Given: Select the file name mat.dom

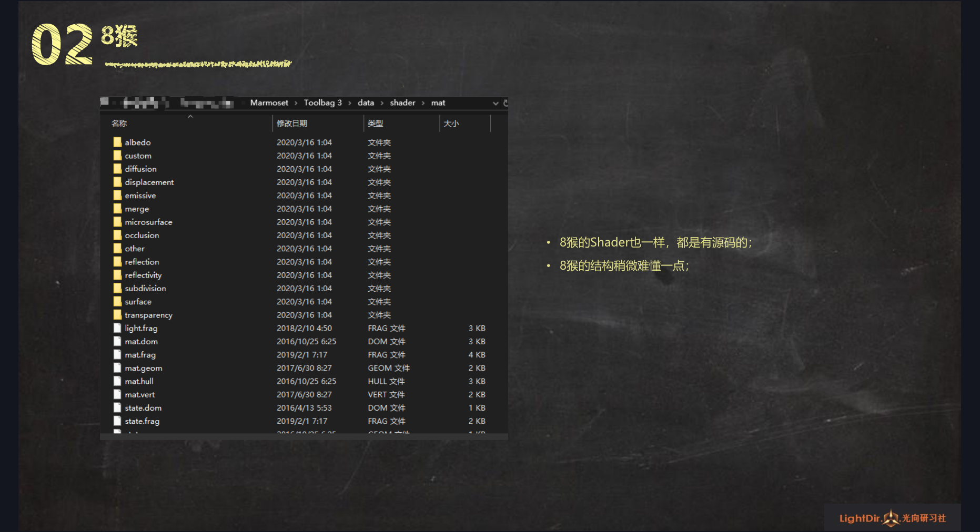Looking at the screenshot, I should (141, 341).
